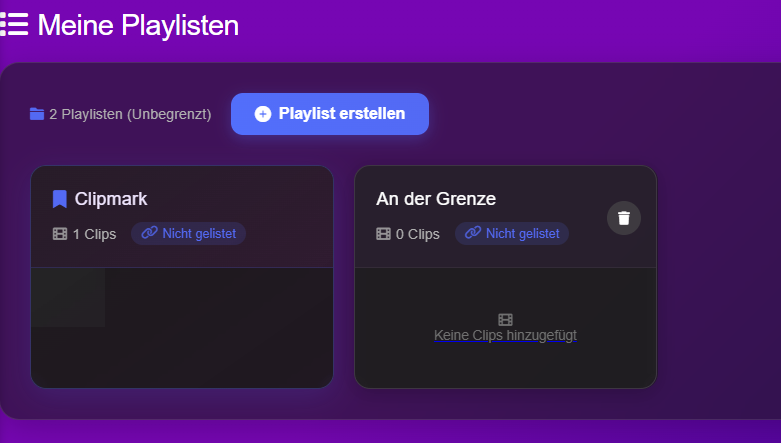Image resolution: width=781 pixels, height=443 pixels.
Task: Click the Keine Clips hinzugefügt message
Action: 505,336
